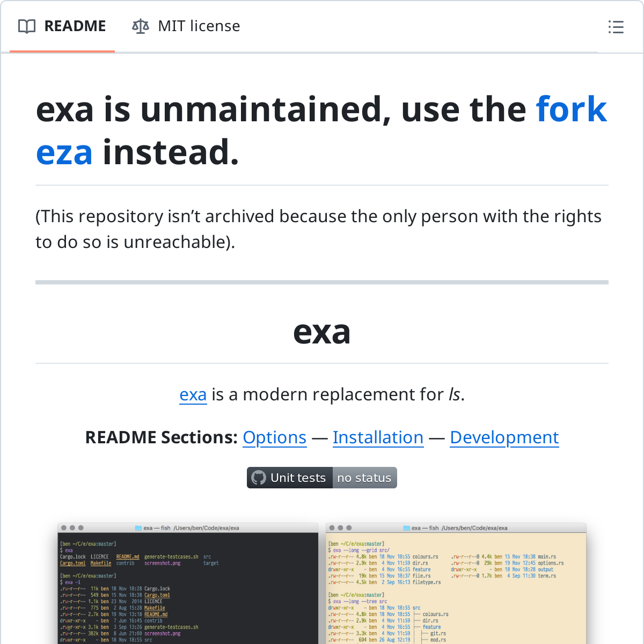Open the MIT license tab
This screenshot has width=644, height=644.
(x=199, y=26)
